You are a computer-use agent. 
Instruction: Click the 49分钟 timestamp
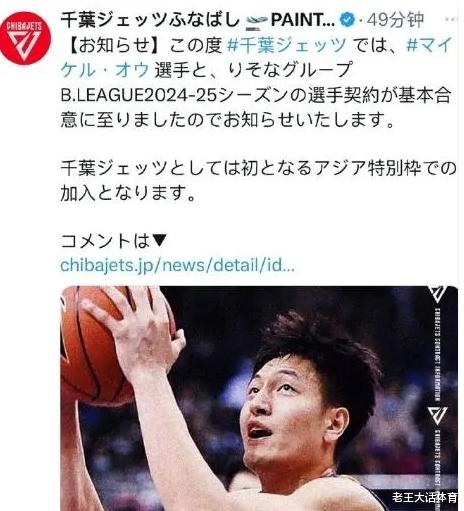pos(395,21)
